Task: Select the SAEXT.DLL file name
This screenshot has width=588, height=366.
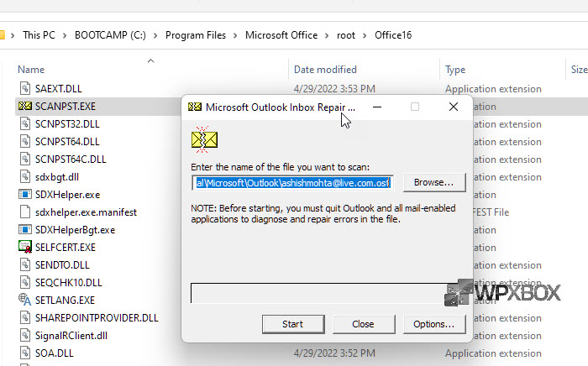Action: [x=59, y=89]
